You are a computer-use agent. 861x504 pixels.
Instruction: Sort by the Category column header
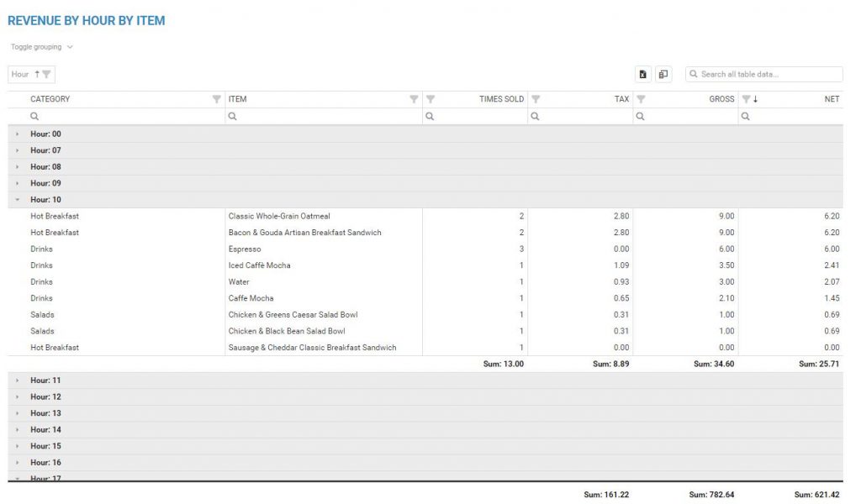[x=50, y=99]
